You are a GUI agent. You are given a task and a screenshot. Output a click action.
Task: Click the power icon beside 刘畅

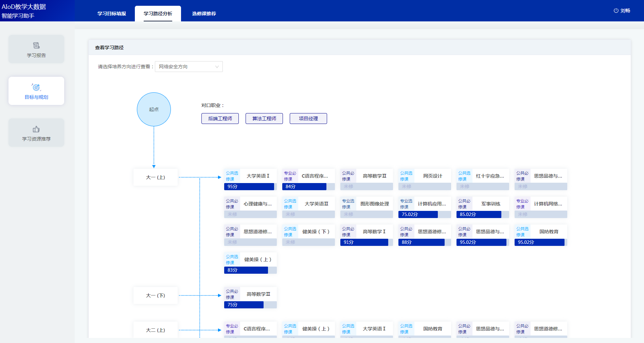(x=616, y=11)
